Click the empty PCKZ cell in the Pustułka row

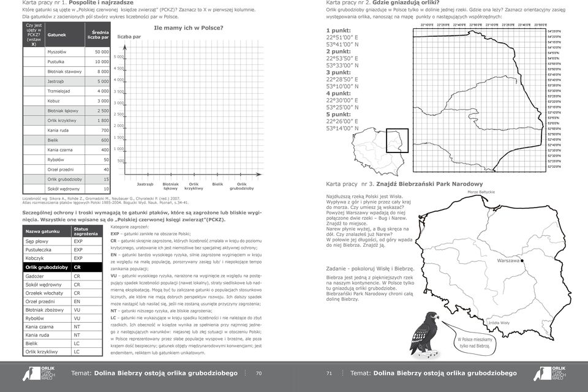pyautogui.click(x=34, y=61)
